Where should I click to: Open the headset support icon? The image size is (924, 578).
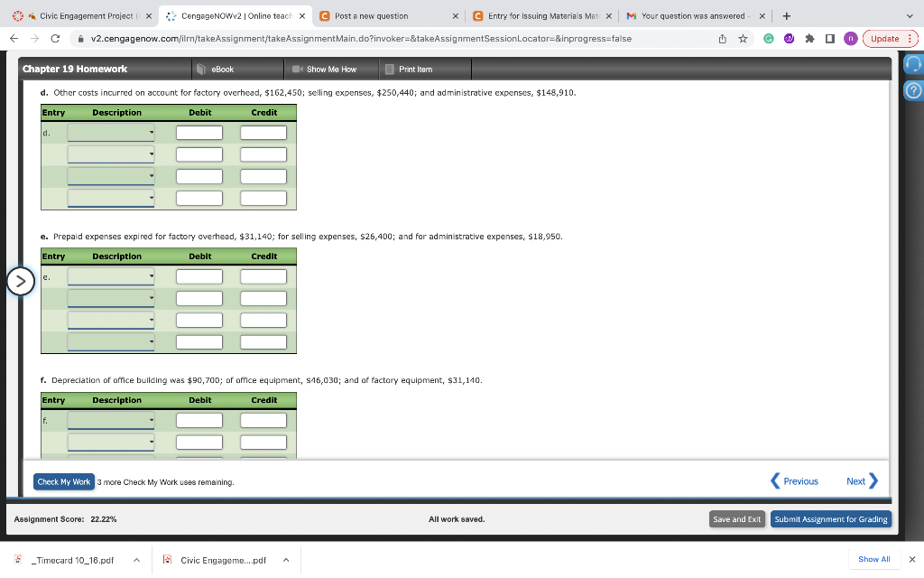coord(911,65)
